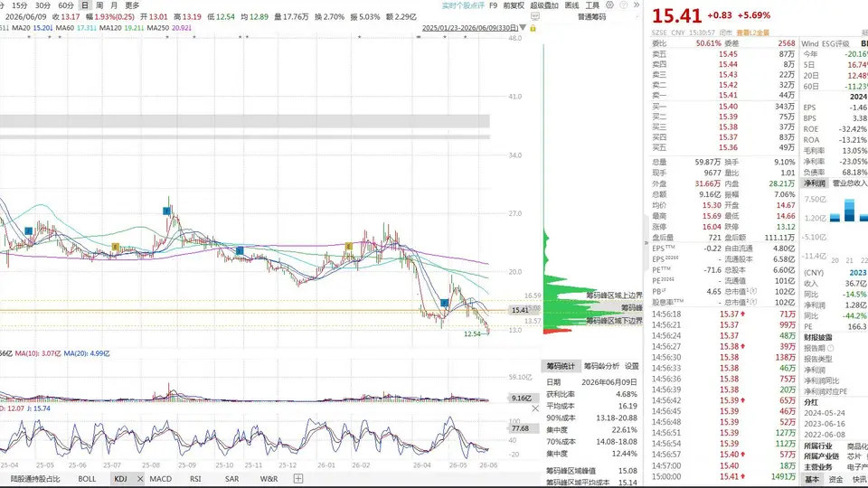Image resolution: width=868 pixels, height=488 pixels.
Task: Click the blue marker on latest candlesticks
Action: click(444, 304)
